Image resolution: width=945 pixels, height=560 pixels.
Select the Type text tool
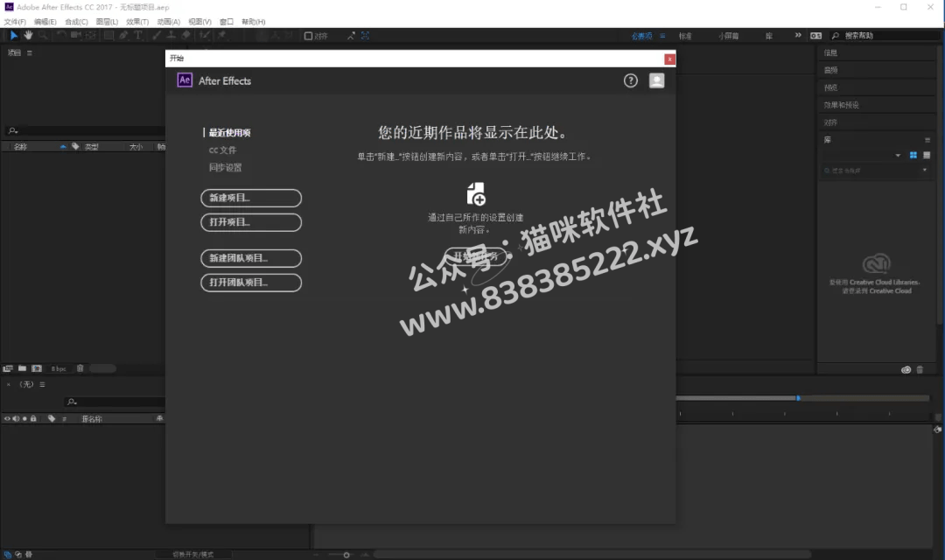coord(138,36)
